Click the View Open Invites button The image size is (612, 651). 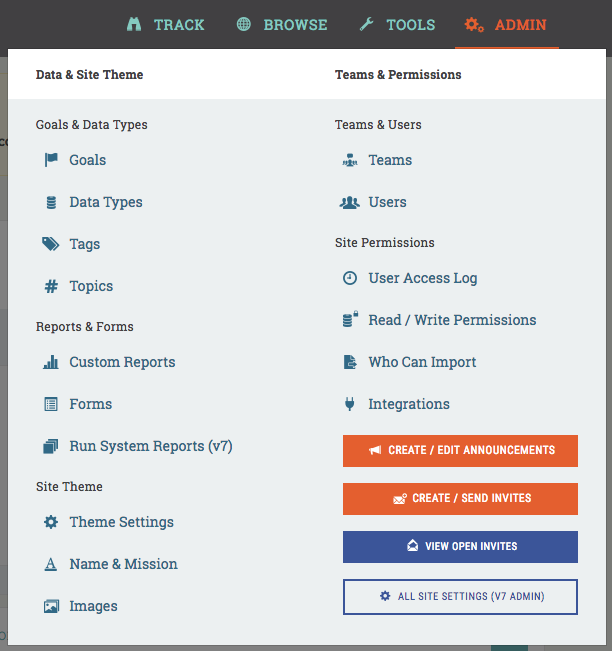460,546
